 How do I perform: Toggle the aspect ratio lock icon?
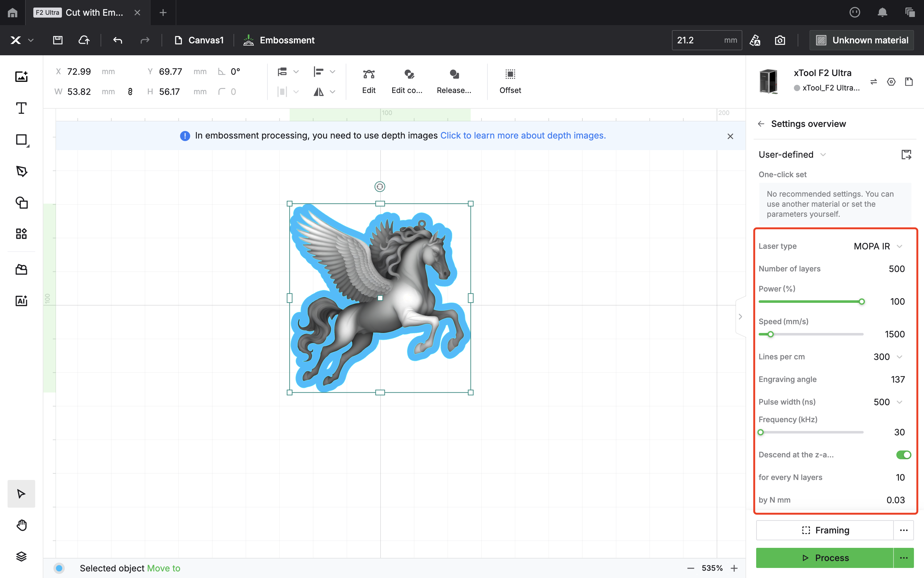130,92
